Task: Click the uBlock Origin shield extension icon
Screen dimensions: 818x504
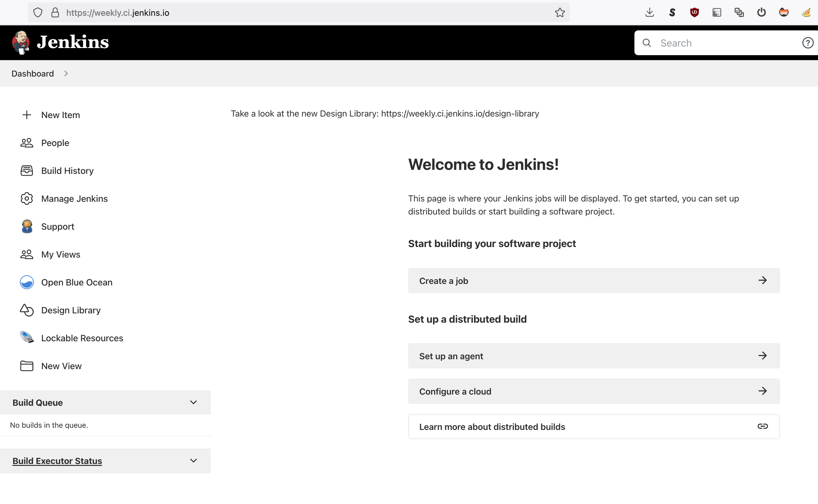Action: (x=694, y=13)
